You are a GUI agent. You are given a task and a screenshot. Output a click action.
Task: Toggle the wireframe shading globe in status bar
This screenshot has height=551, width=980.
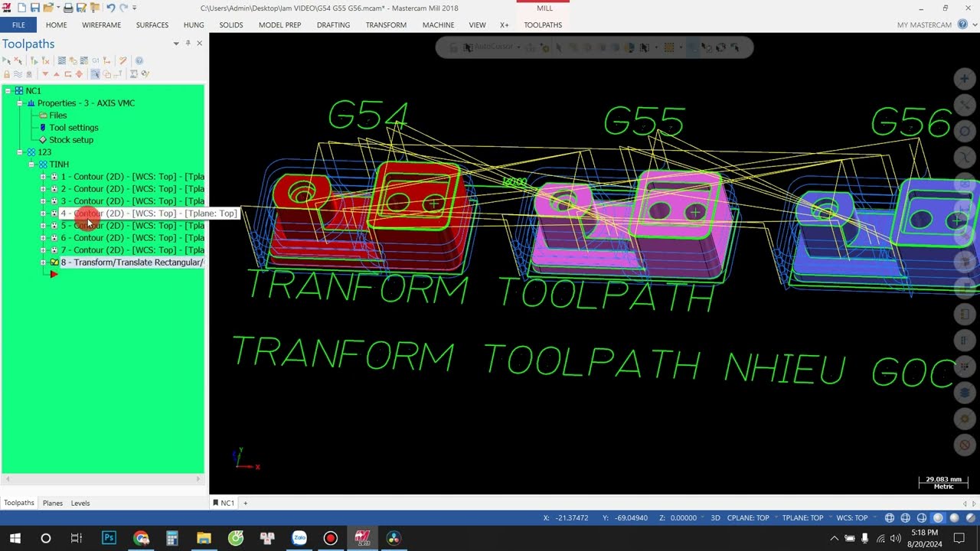coord(890,518)
